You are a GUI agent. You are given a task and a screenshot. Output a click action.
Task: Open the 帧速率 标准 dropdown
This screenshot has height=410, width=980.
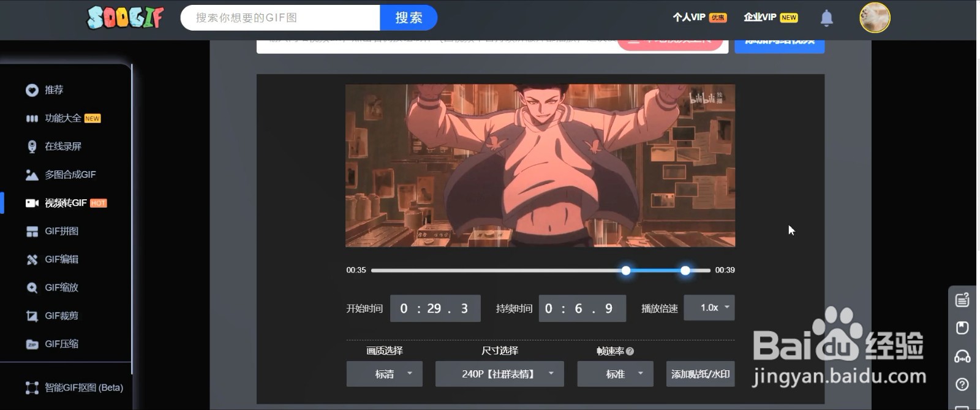click(616, 374)
